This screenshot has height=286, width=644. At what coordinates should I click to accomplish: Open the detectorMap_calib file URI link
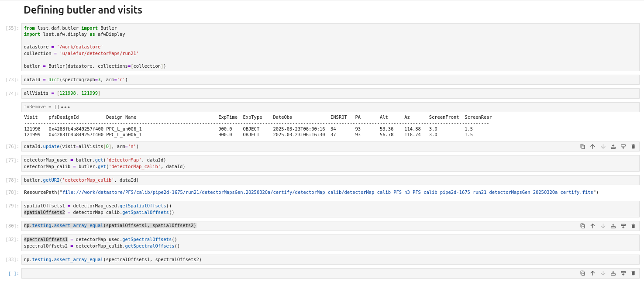[327, 193]
